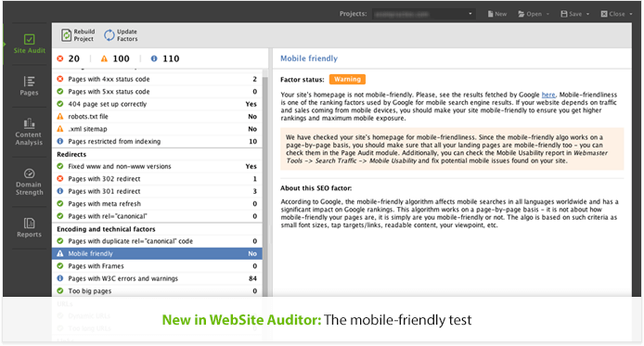Screen dimensions: 644x346
Task: Open the Pages module in the sidebar
Action: (29, 85)
